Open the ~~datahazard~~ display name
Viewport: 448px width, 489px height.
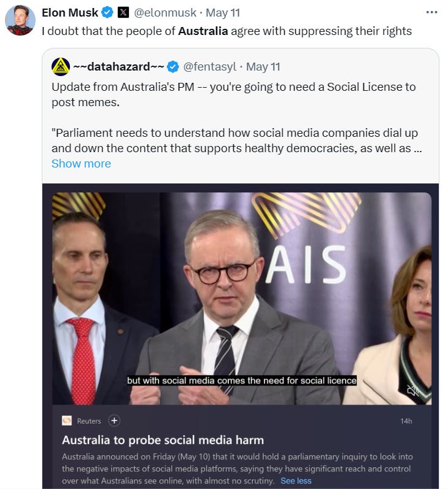(118, 67)
